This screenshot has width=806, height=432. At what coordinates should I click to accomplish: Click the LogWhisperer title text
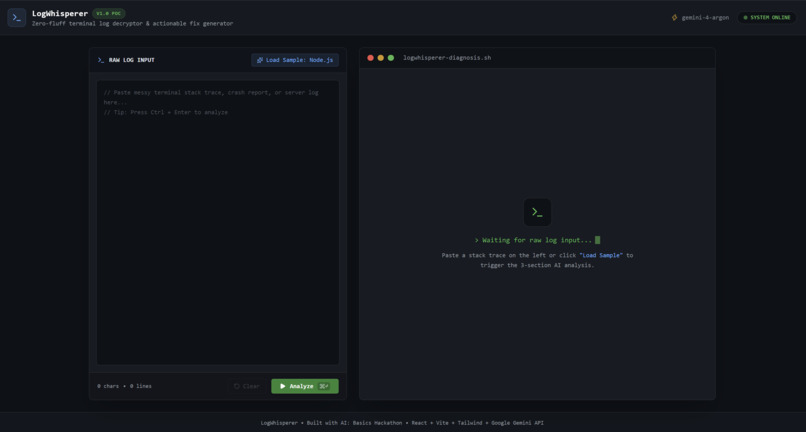pos(60,13)
